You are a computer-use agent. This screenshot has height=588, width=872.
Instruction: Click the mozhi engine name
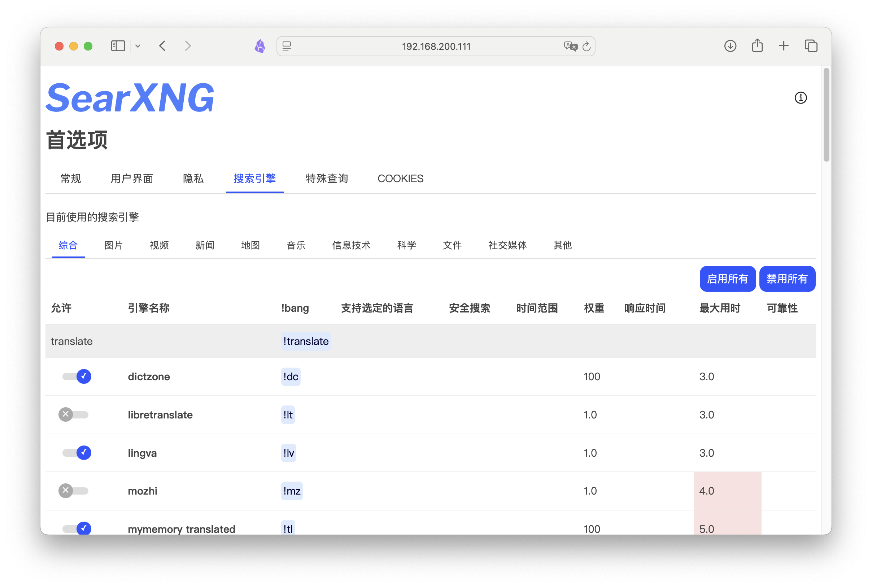tap(143, 491)
